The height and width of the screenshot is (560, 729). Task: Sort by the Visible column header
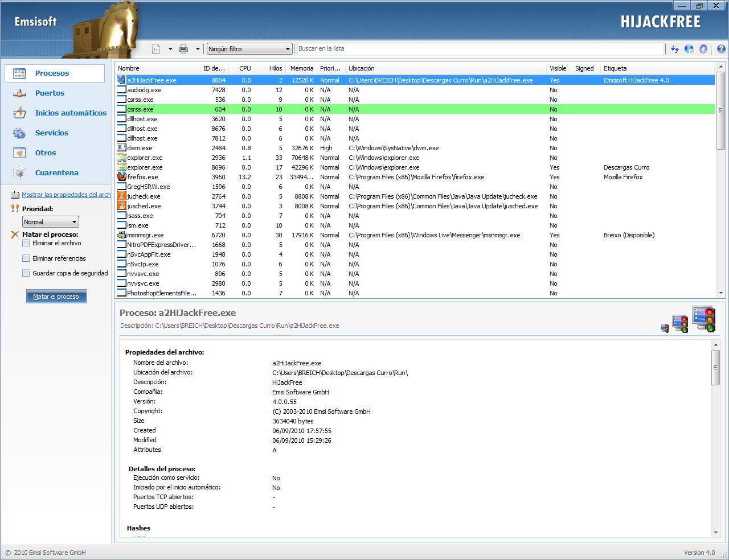[558, 68]
